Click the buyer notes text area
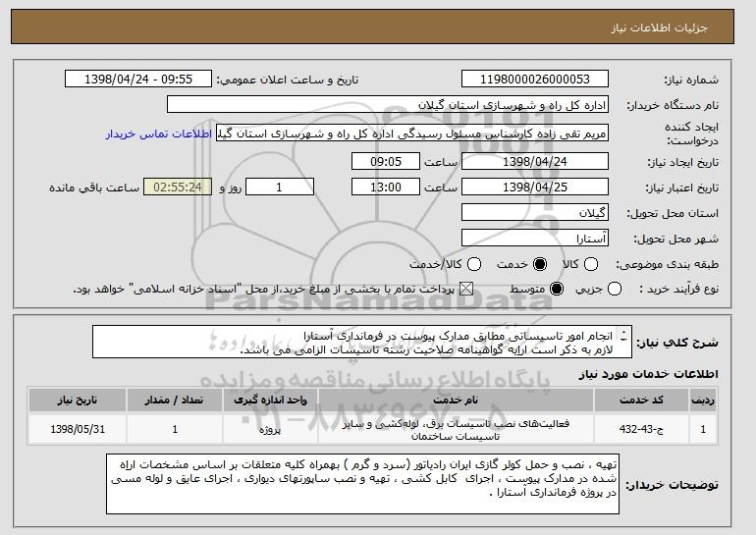756x535 pixels. [362, 484]
